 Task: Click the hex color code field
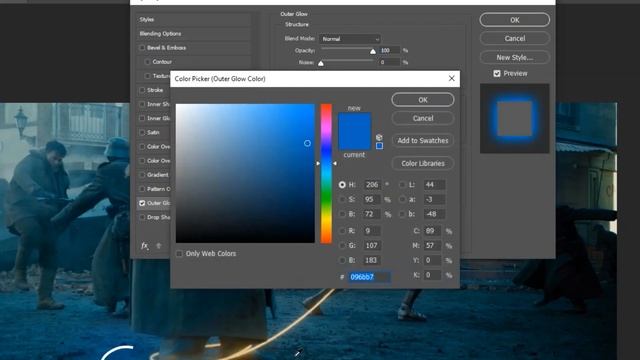(369, 277)
